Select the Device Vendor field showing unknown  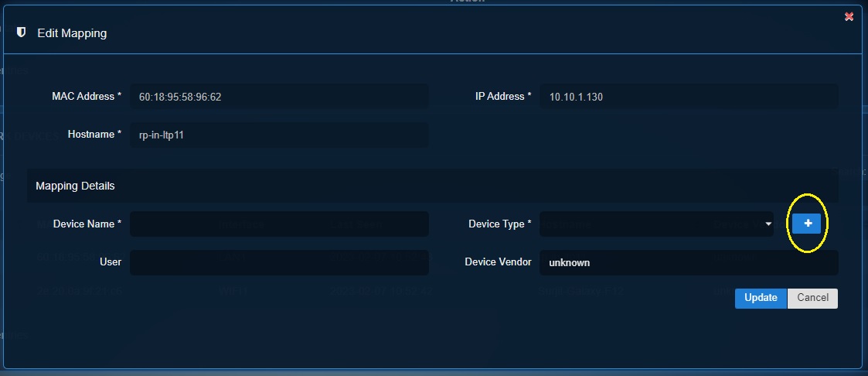pyautogui.click(x=689, y=262)
